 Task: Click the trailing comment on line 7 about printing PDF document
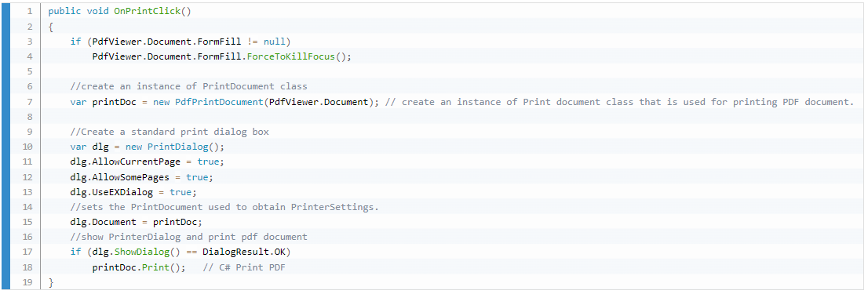coord(620,102)
